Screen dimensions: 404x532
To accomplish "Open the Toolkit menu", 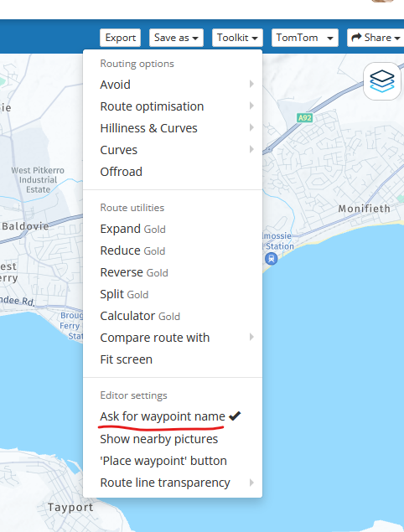I will tap(237, 38).
